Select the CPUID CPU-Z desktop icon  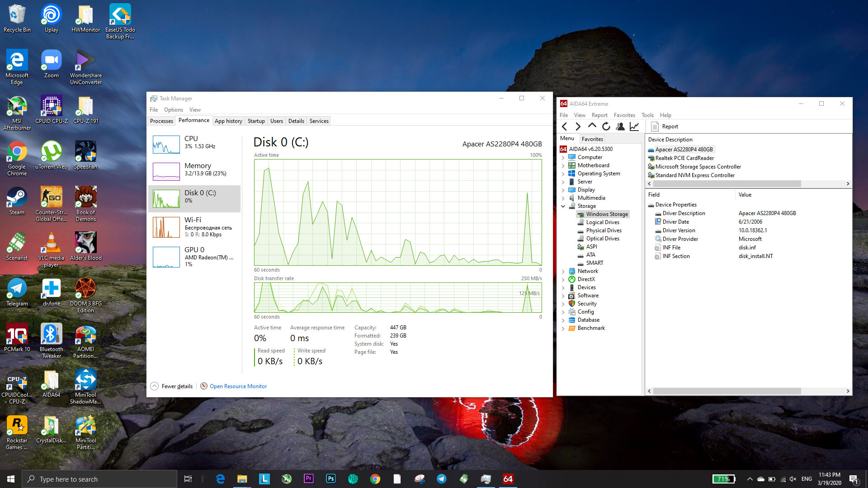pos(52,110)
